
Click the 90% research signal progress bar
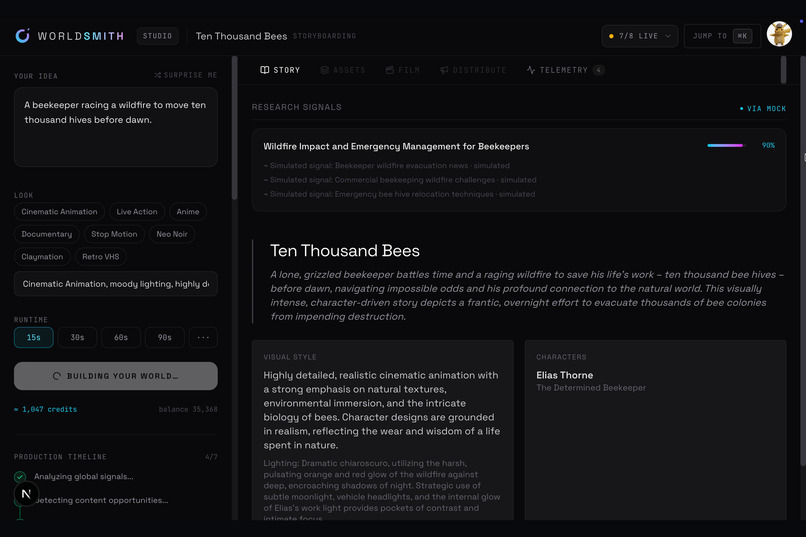(725, 145)
